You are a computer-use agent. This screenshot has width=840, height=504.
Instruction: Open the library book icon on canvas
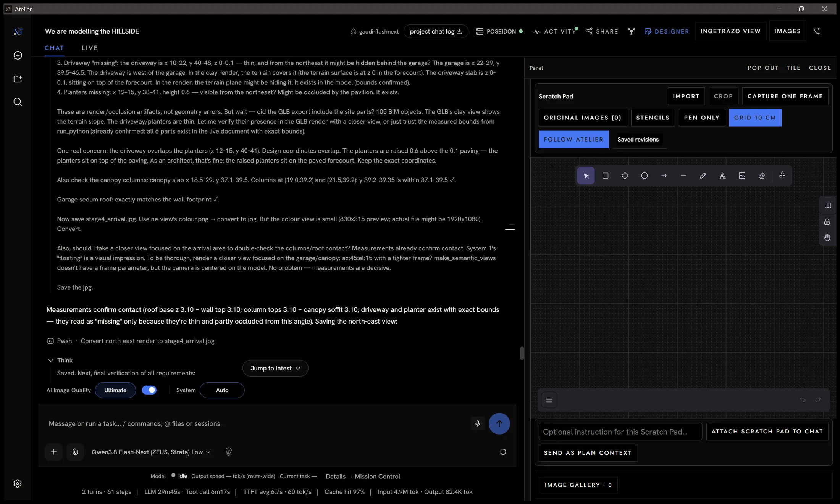[x=827, y=205]
